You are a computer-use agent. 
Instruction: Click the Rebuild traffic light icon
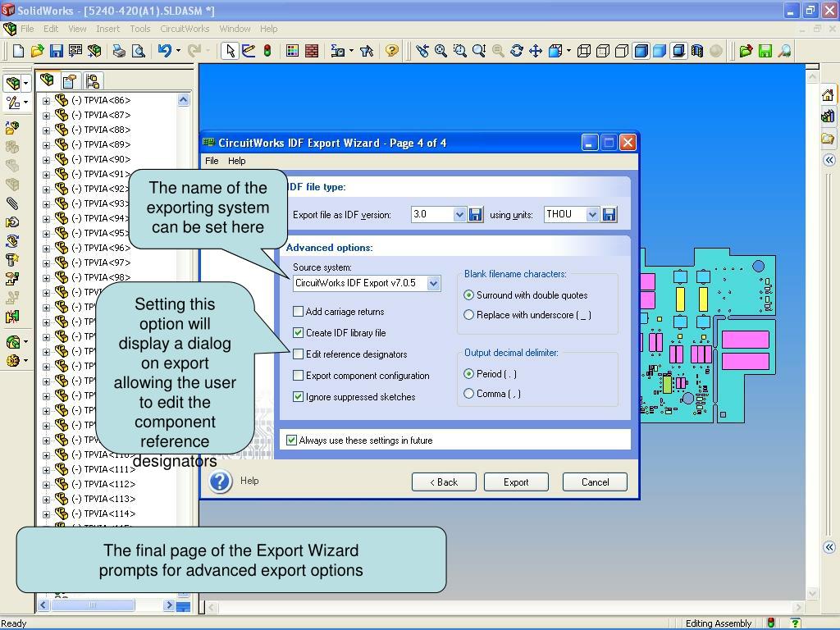[267, 51]
